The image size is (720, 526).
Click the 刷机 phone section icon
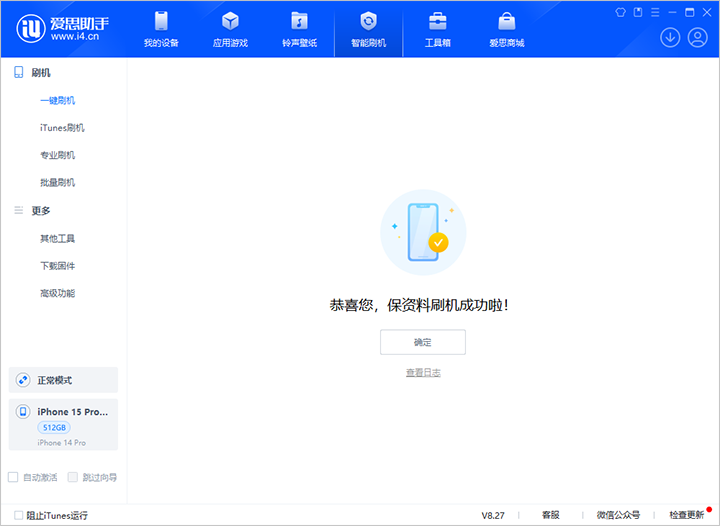click(18, 72)
